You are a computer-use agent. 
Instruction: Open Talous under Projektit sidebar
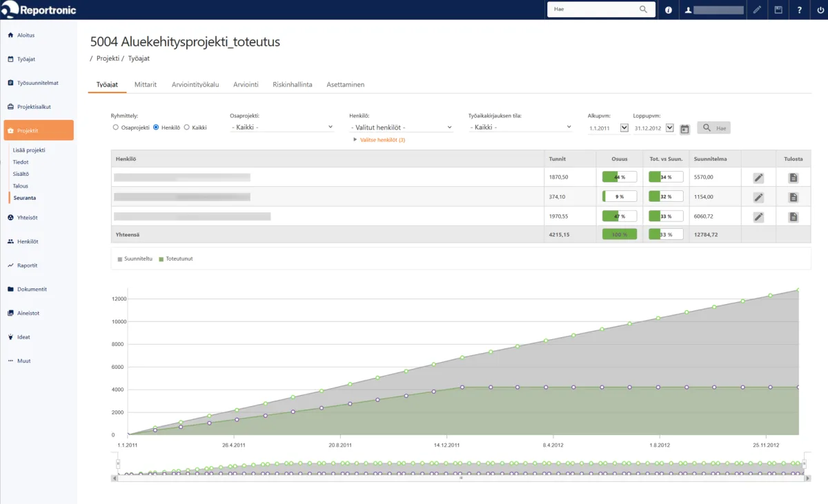pos(21,186)
